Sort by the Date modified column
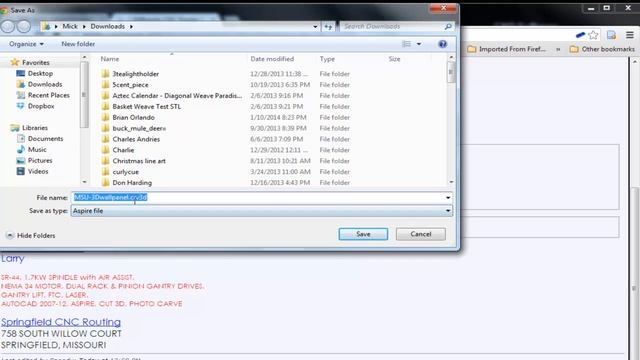 (x=272, y=59)
